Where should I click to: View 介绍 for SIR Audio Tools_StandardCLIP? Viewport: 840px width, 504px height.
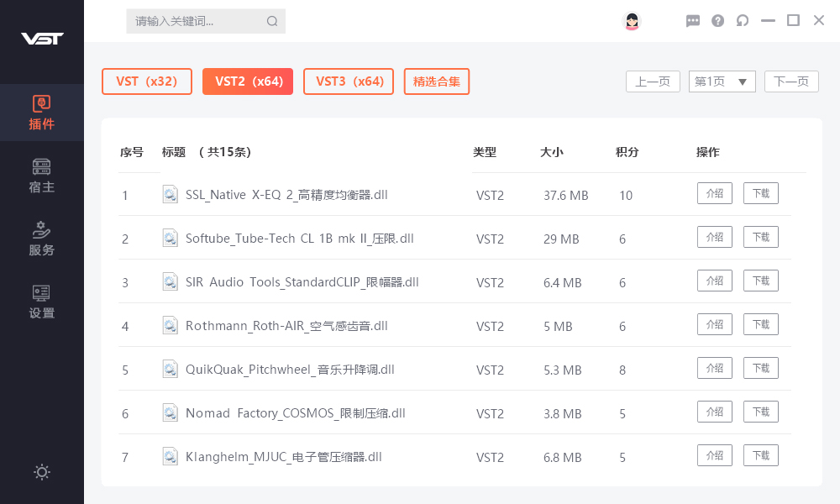715,281
